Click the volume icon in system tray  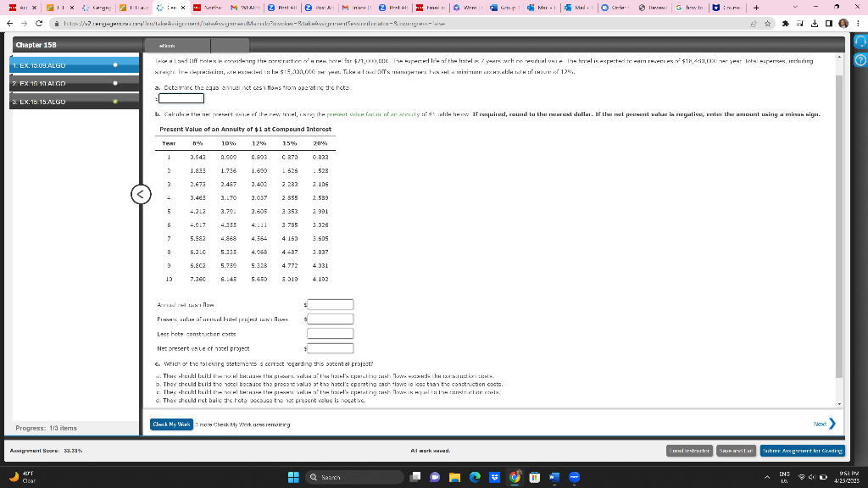pyautogui.click(x=812, y=478)
